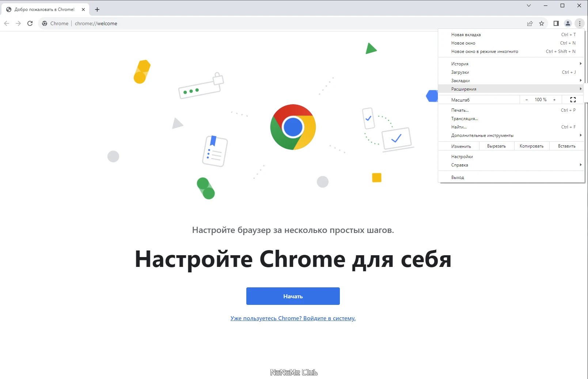588x379 pixels.
Task: Click 'Изменить' label in the edit row
Action: point(461,146)
